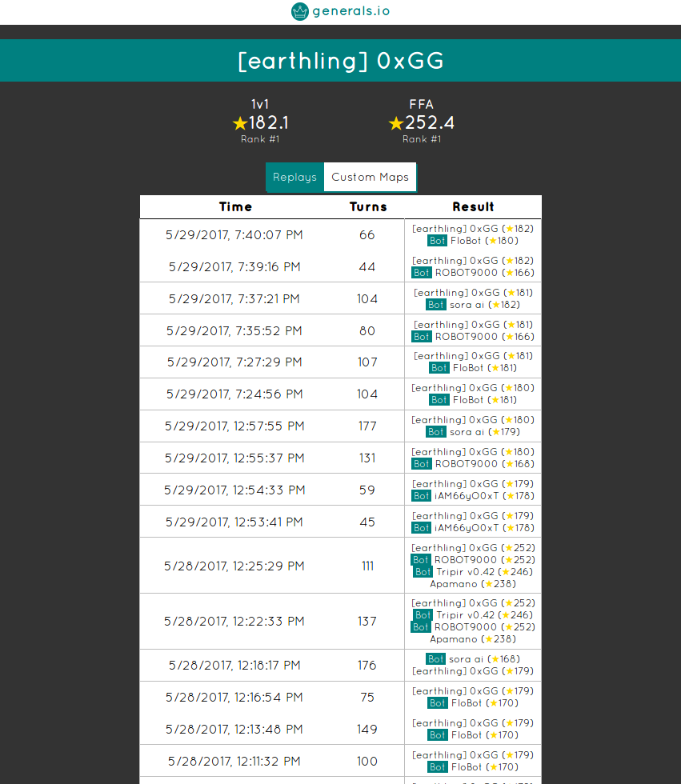The height and width of the screenshot is (784, 681).
Task: Click the Result column header
Action: pos(473,206)
